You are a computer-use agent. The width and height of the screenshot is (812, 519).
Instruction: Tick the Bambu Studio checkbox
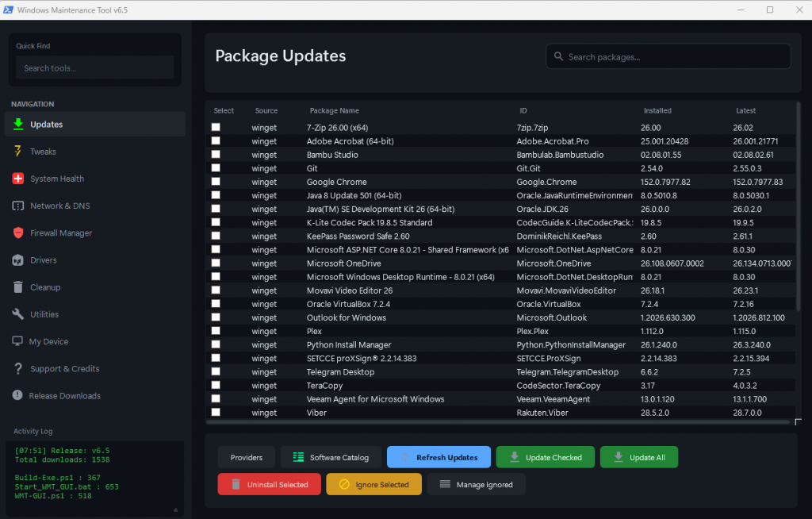click(x=216, y=154)
